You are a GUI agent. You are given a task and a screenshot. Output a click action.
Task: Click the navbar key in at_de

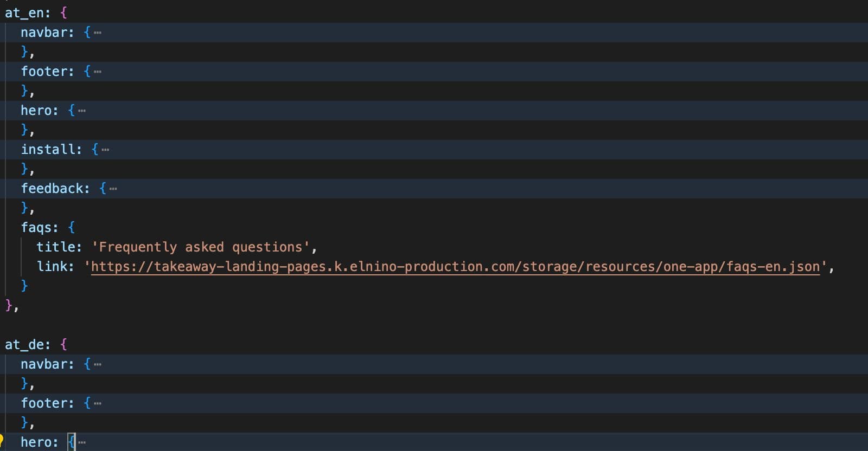(x=43, y=364)
